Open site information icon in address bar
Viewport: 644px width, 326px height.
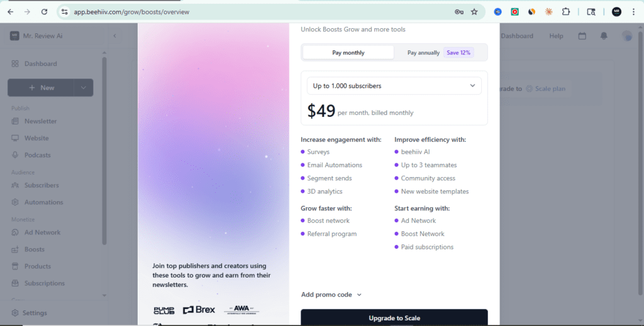[65, 12]
